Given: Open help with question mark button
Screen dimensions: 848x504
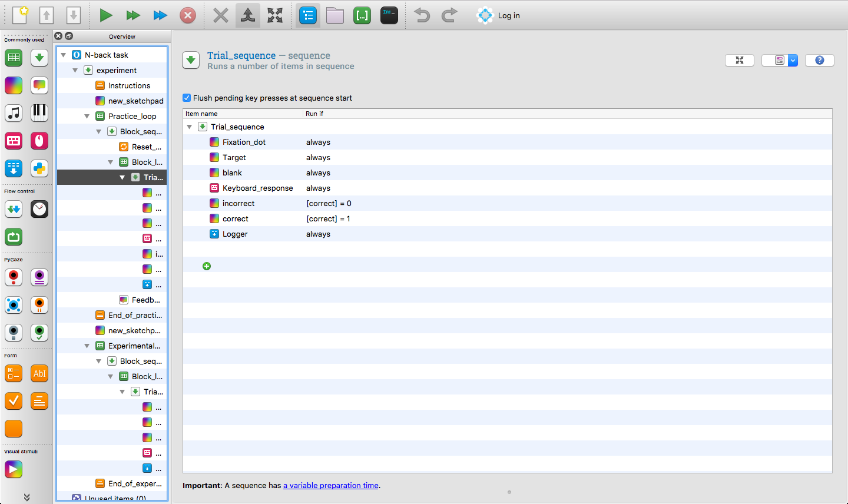Looking at the screenshot, I should pos(819,60).
